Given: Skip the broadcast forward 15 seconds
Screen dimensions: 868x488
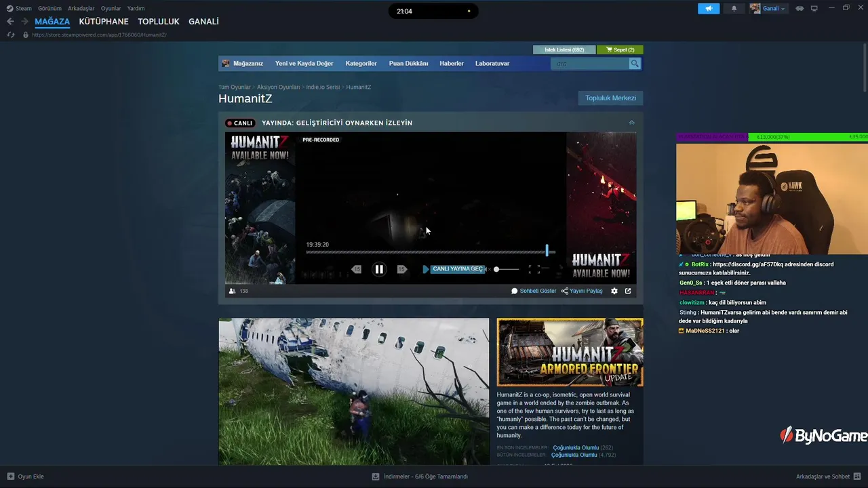Looking at the screenshot, I should pyautogui.click(x=401, y=269).
